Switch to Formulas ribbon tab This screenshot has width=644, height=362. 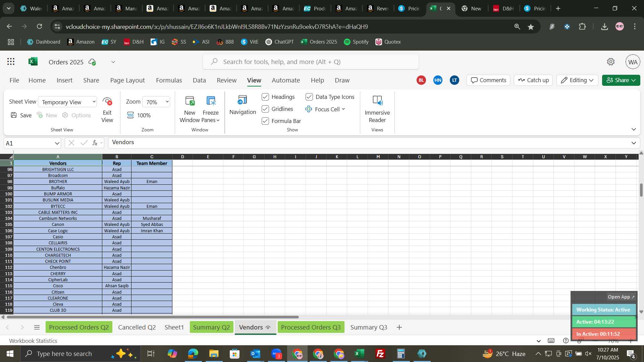169,80
